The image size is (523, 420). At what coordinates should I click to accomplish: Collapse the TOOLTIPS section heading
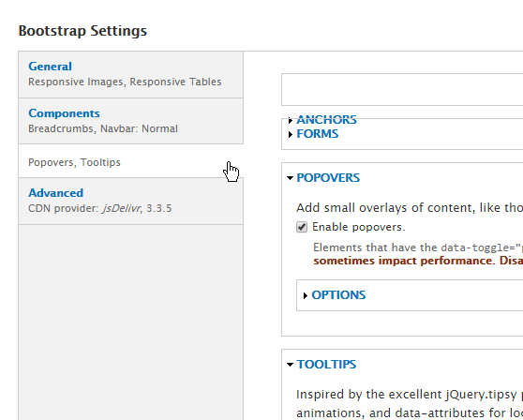coord(326,365)
